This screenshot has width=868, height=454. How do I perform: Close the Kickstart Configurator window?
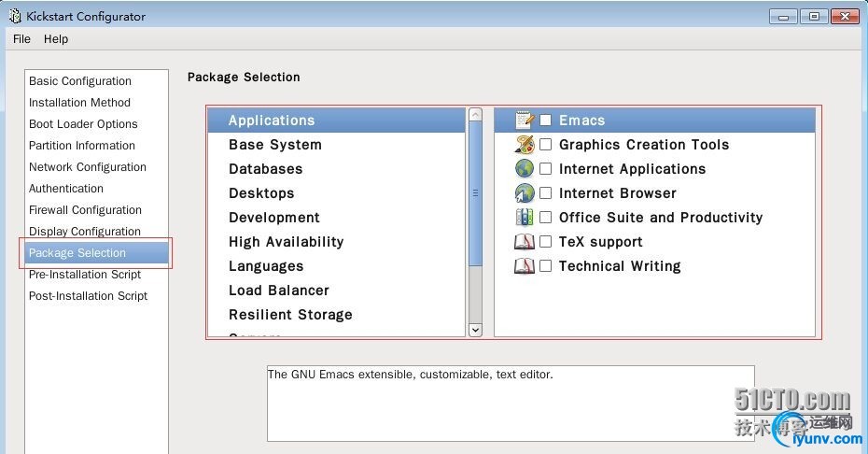click(x=845, y=17)
